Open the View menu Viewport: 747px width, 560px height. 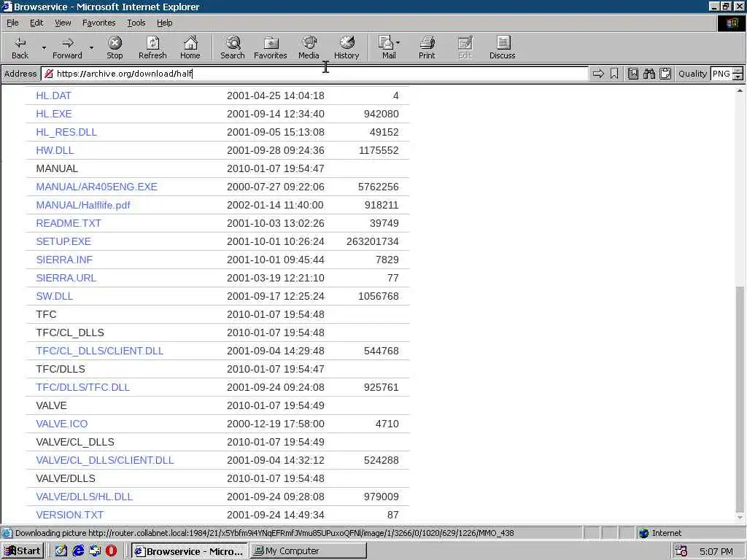coord(63,23)
